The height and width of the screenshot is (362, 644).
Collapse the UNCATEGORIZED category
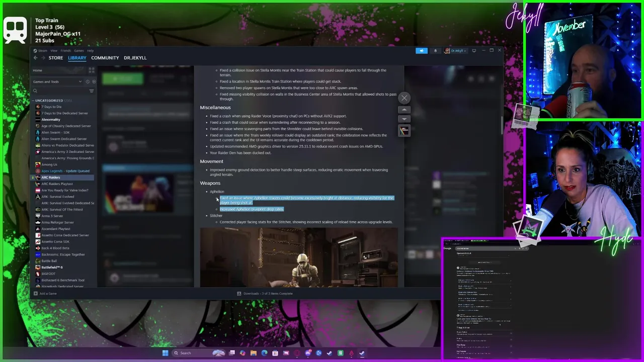(x=49, y=101)
